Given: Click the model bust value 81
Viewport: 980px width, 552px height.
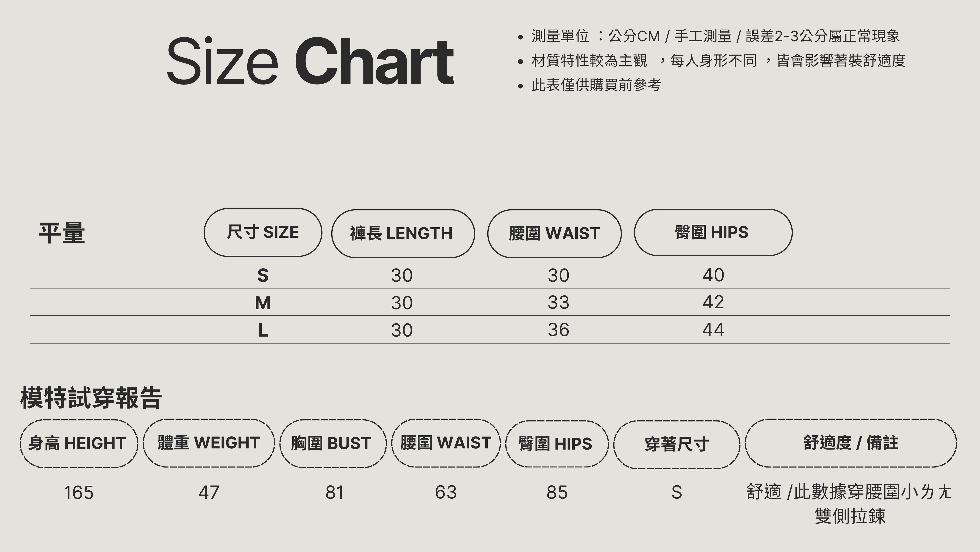Looking at the screenshot, I should click(x=334, y=492).
